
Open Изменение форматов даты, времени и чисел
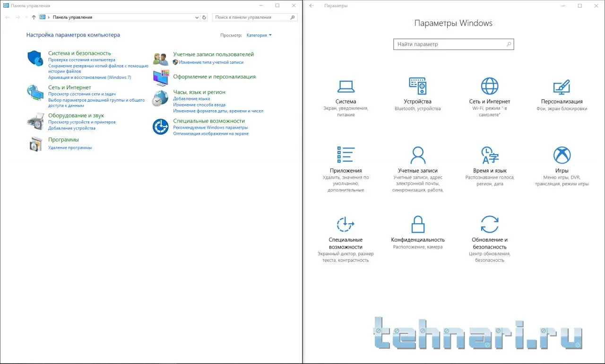pos(218,111)
